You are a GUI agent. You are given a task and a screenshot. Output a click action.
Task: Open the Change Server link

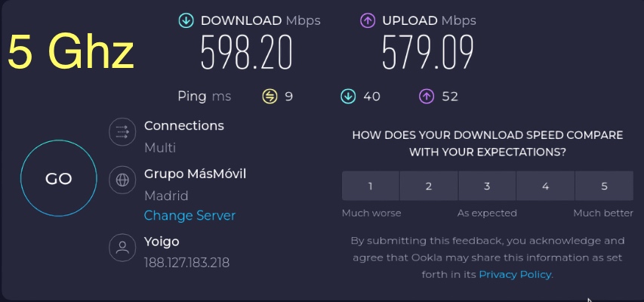point(190,216)
